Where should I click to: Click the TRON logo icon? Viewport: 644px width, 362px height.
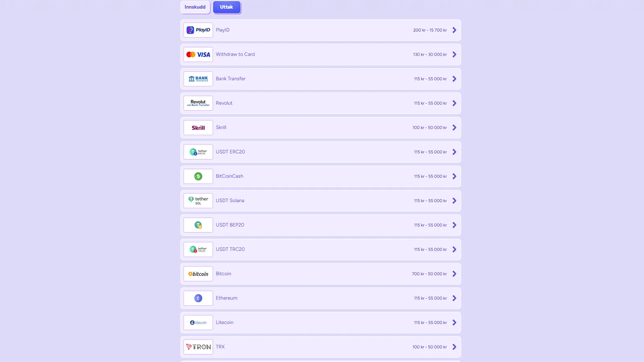(198, 347)
